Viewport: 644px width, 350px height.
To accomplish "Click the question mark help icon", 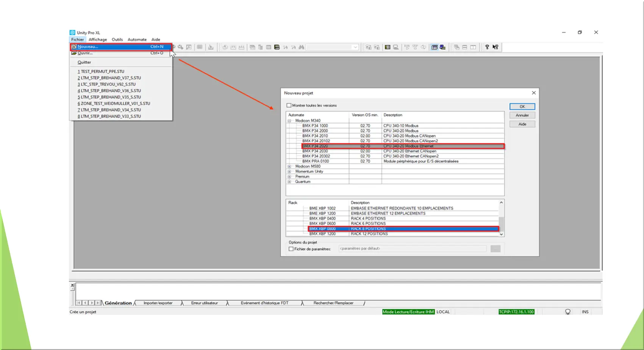I will click(x=487, y=47).
